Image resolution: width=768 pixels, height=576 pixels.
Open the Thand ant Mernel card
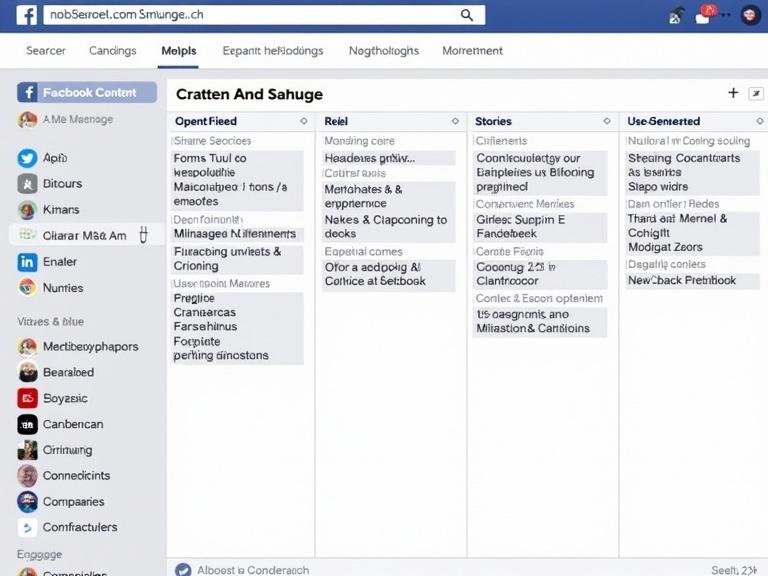point(693,233)
